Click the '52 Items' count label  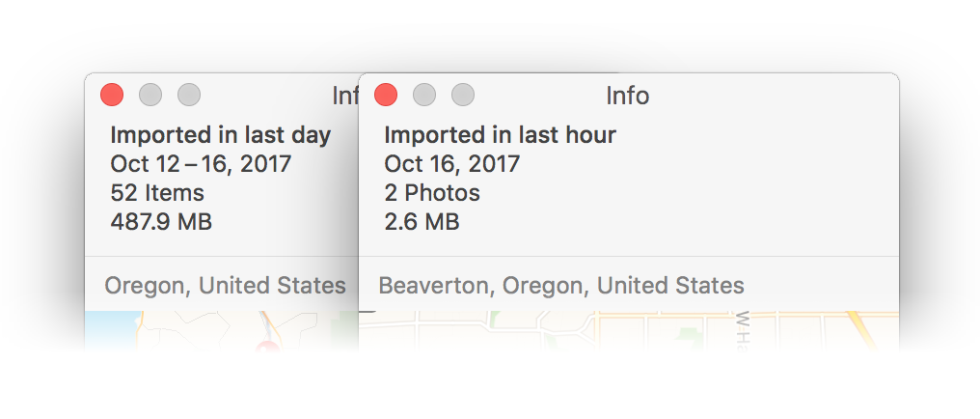point(157,193)
